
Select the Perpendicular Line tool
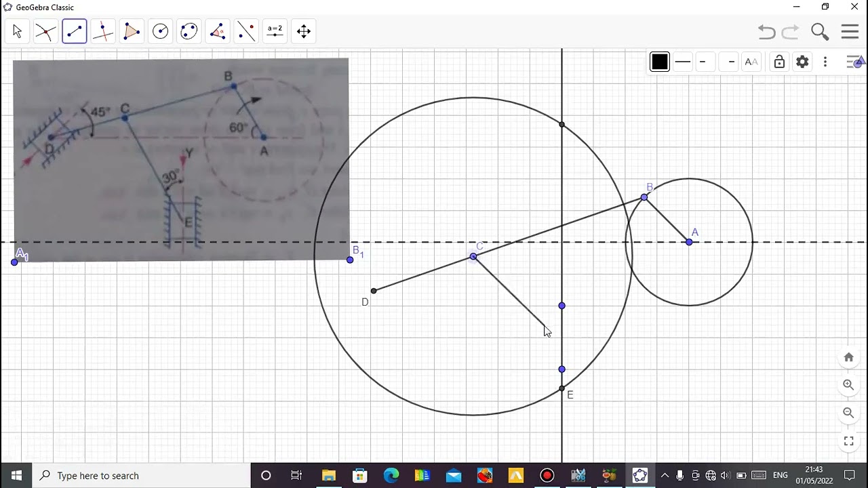point(103,31)
